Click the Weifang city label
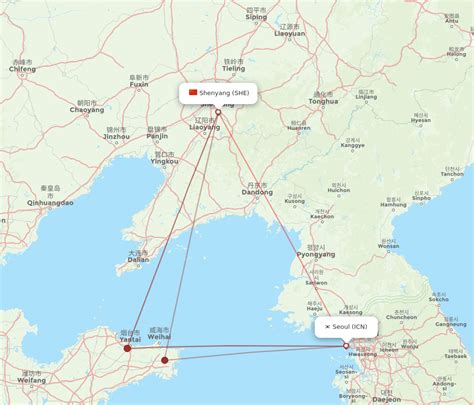474x405 pixels. (31, 380)
